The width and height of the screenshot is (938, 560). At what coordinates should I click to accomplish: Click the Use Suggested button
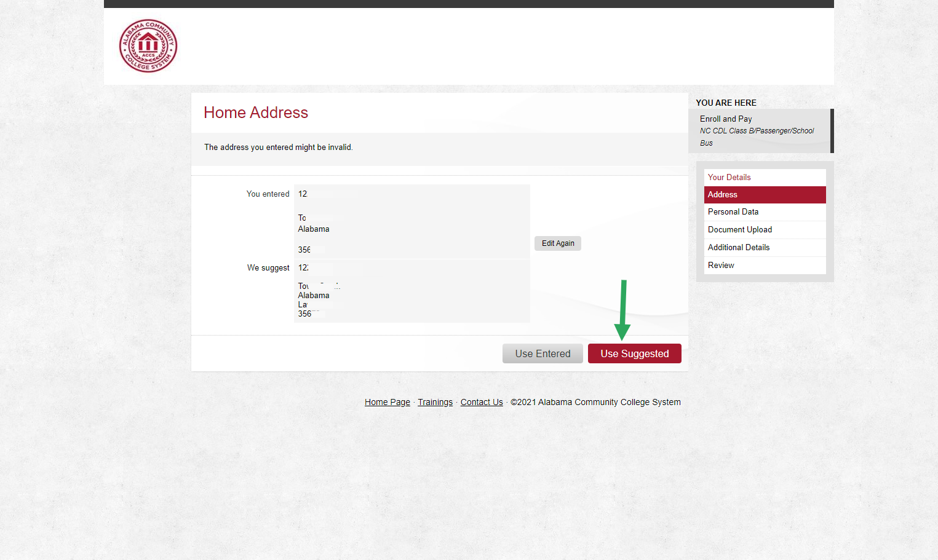point(635,353)
